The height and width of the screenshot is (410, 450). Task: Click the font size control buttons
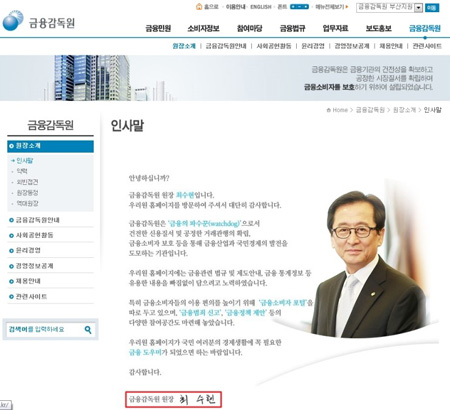coord(299,7)
